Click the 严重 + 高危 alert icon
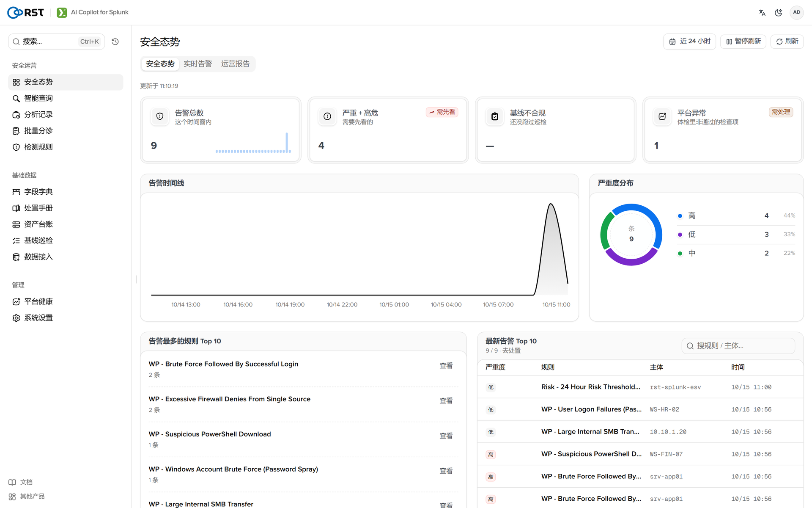The height and width of the screenshot is (508, 812). 327,116
